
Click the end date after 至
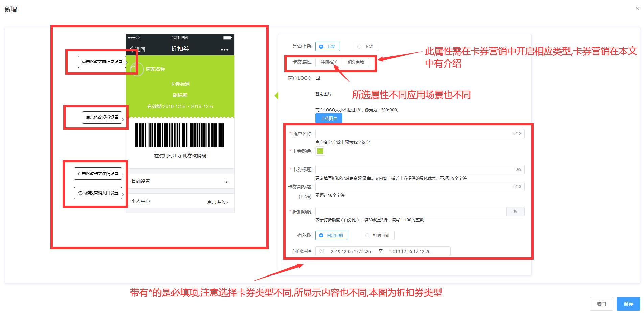(x=410, y=252)
